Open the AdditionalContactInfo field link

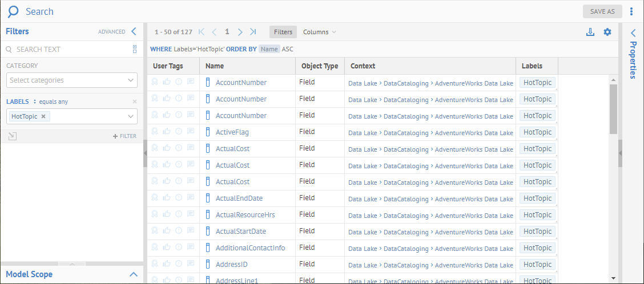point(250,248)
